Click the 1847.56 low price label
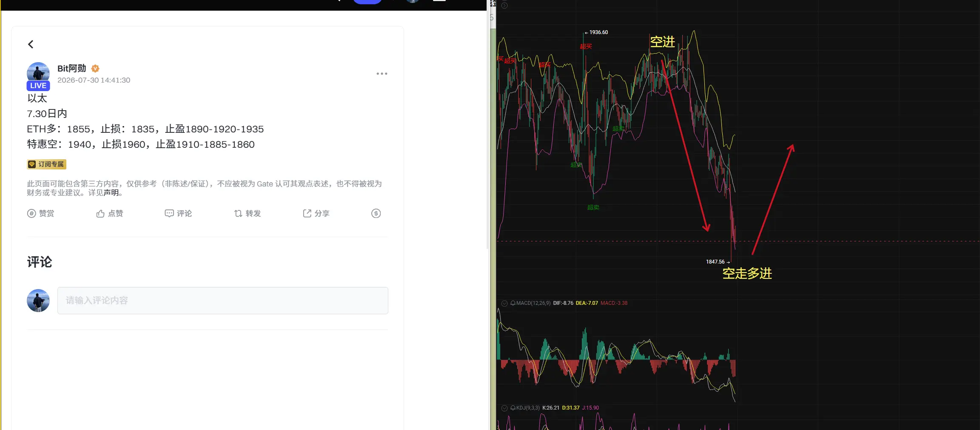The image size is (980, 430). pos(715,262)
